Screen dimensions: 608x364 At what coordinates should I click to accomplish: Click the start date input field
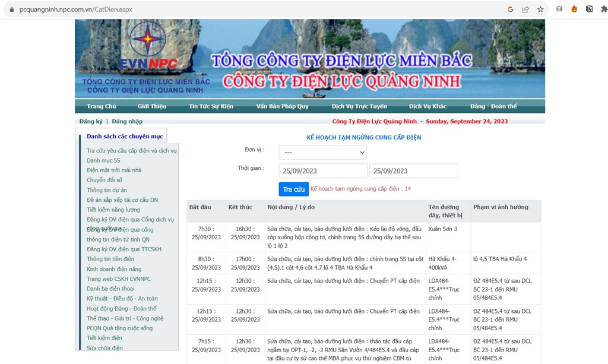323,171
